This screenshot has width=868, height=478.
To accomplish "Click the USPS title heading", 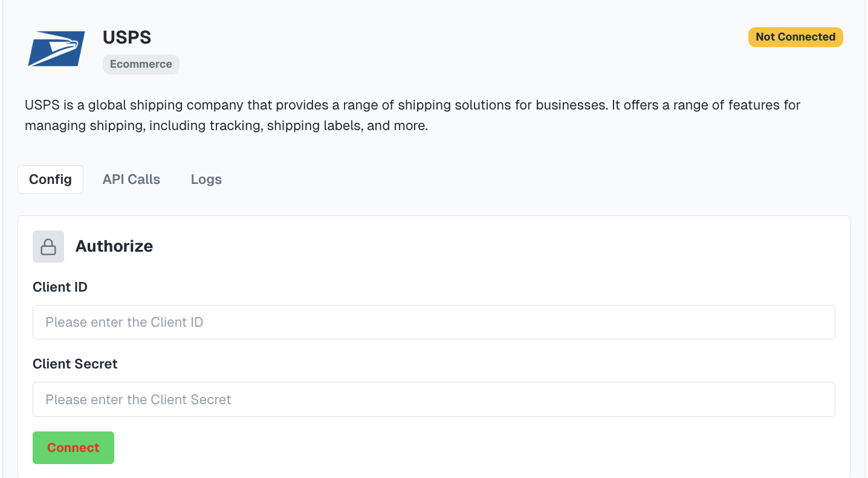I will tap(127, 38).
